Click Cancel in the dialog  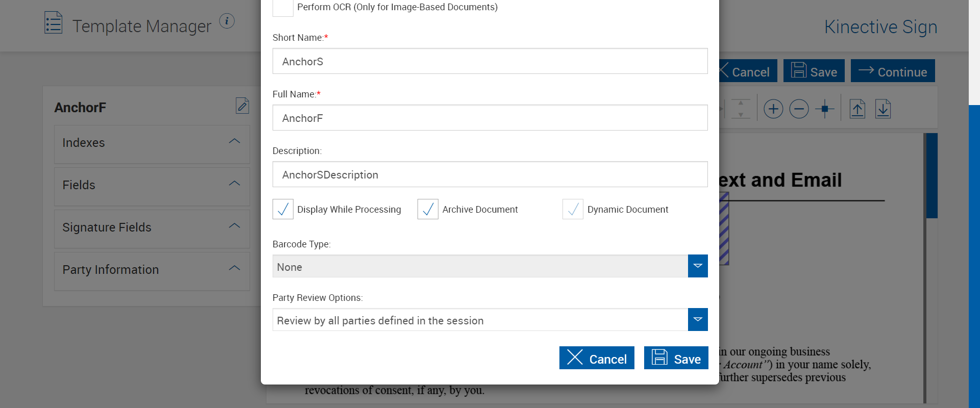tap(597, 358)
